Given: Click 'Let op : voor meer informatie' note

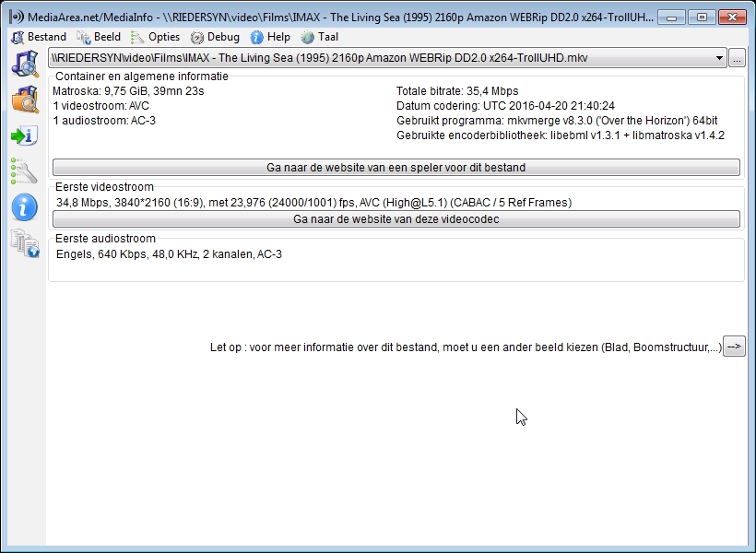Looking at the screenshot, I should click(466, 347).
